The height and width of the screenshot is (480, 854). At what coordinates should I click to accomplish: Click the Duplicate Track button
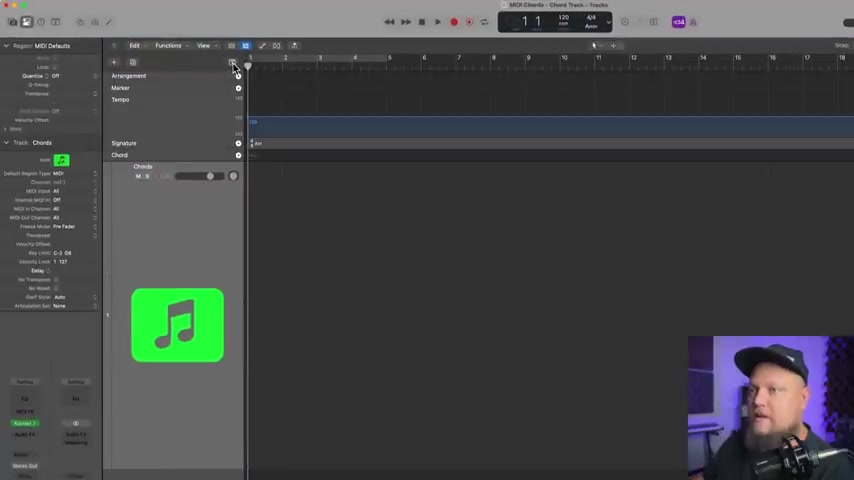point(133,63)
